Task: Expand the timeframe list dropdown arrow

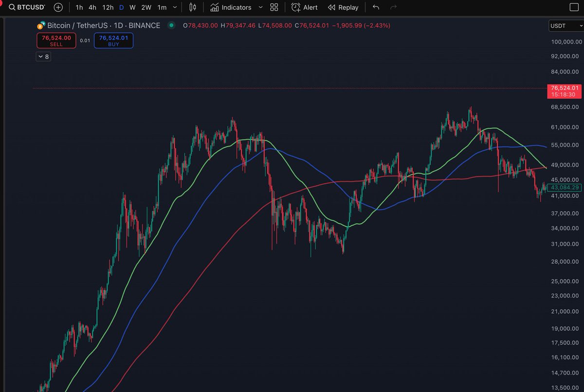Action: pyautogui.click(x=175, y=7)
